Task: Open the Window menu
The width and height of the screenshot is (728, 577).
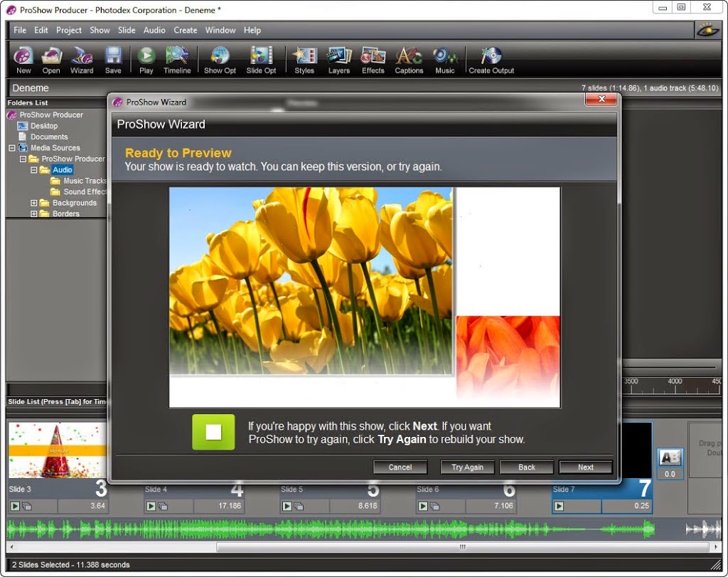Action: (220, 30)
